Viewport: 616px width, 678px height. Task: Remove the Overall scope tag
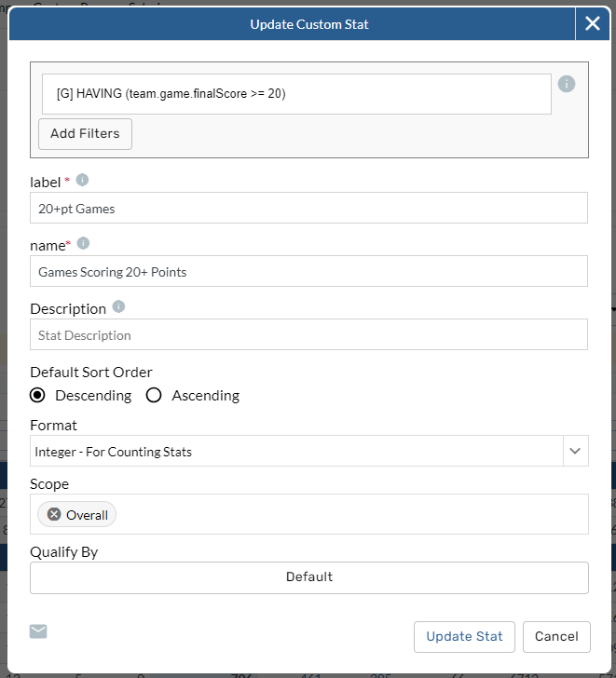coord(54,514)
